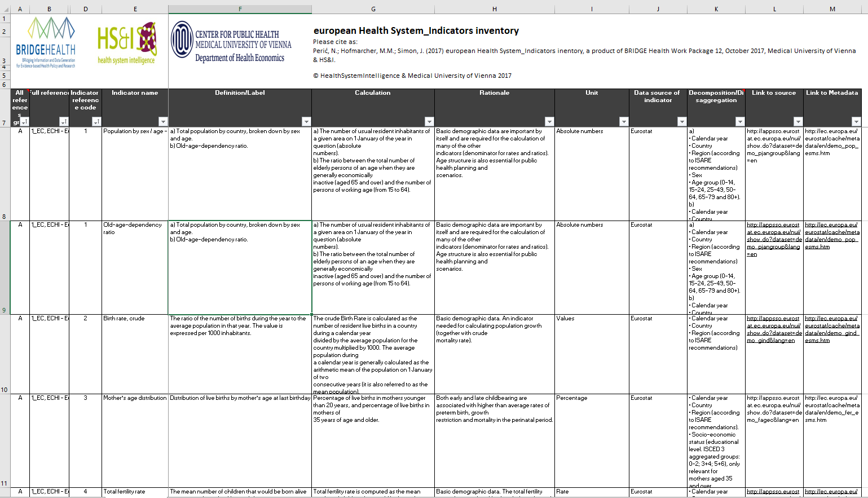Screen dimensions: 868x498
Task: Open the Calculation column filter dropdown
Action: click(x=429, y=122)
